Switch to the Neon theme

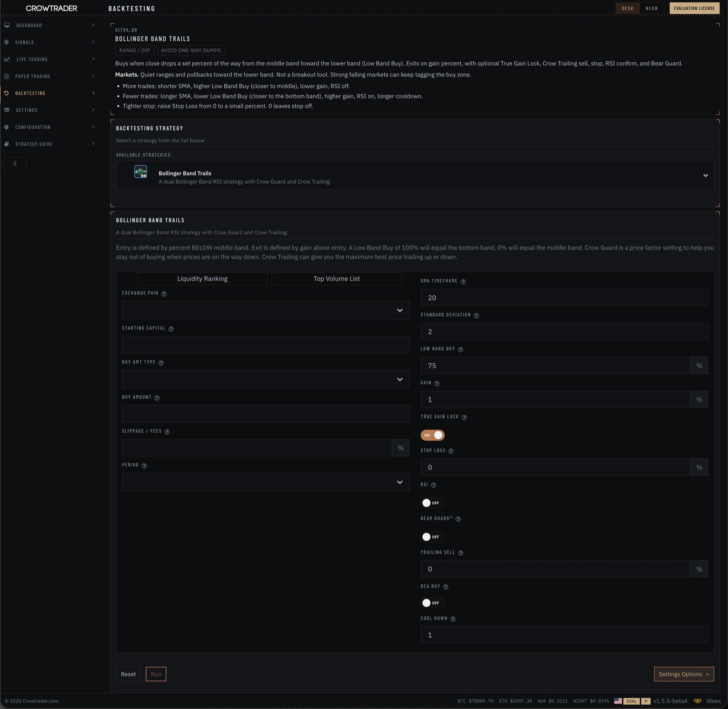(652, 8)
